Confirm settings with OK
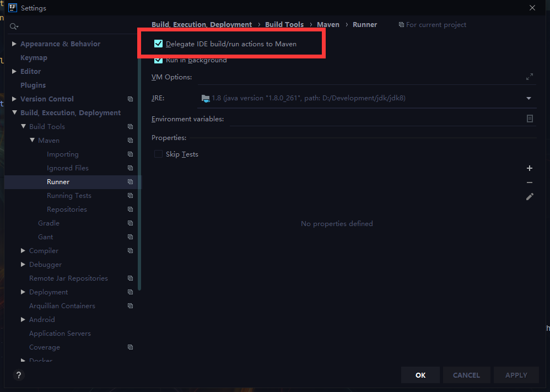550x392 pixels. [420, 375]
